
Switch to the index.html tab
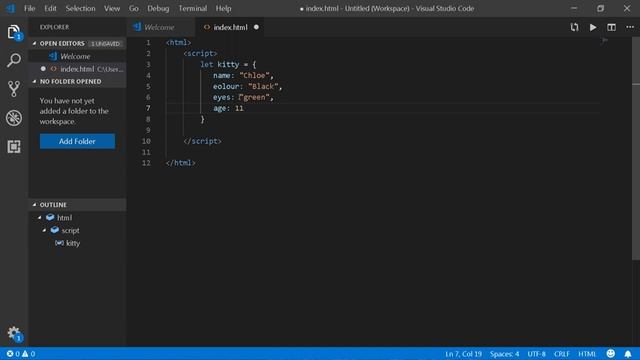pos(230,27)
